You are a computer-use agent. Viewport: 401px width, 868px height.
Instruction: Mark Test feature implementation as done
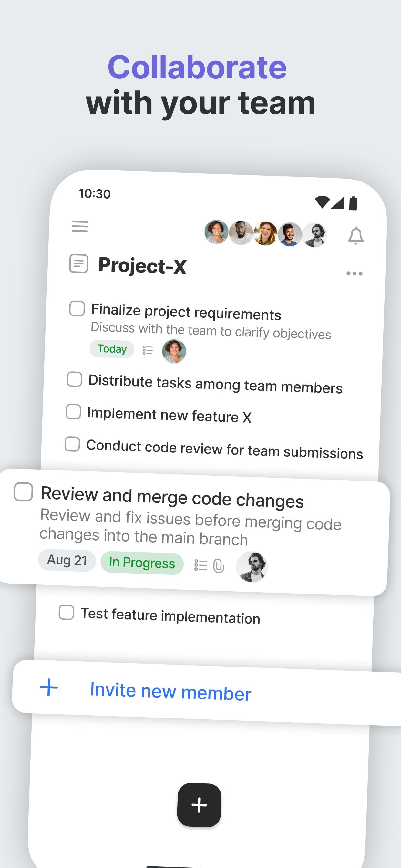coord(67,612)
